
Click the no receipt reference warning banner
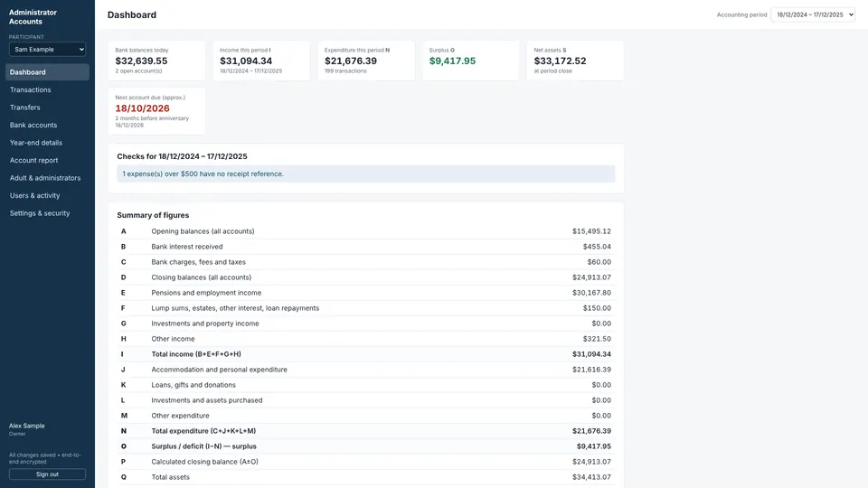(366, 174)
